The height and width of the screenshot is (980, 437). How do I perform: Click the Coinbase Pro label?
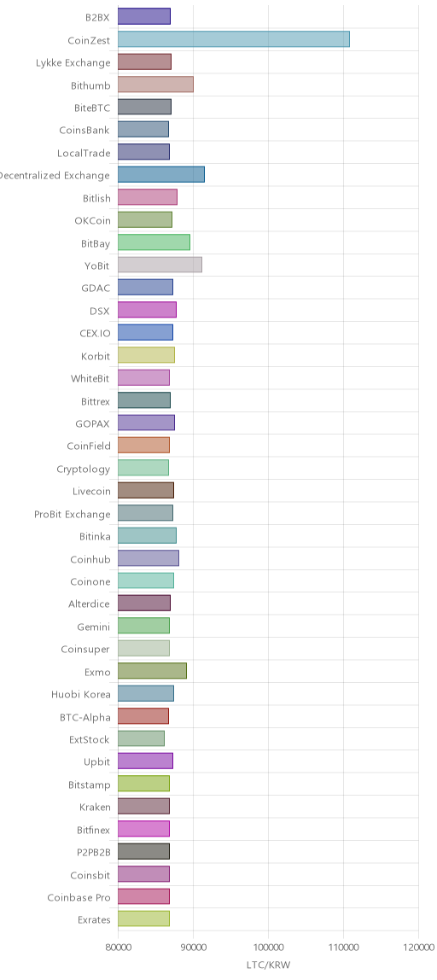coord(79,897)
